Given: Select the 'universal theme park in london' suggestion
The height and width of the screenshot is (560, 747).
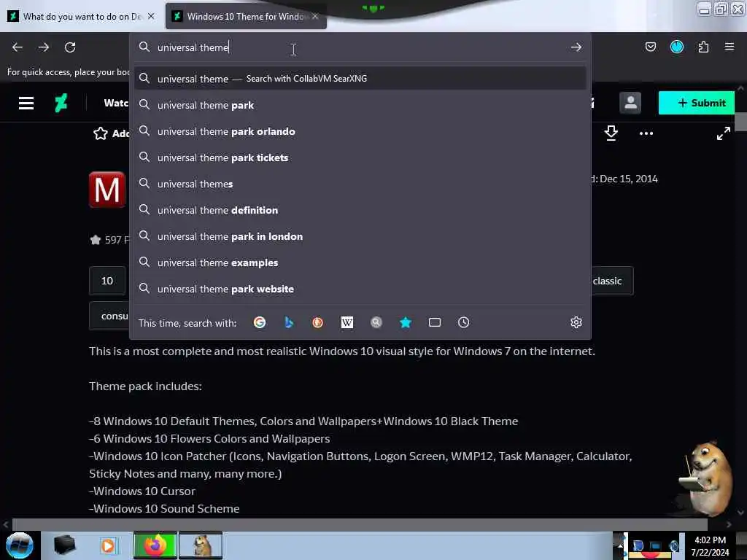Looking at the screenshot, I should click(x=360, y=237).
